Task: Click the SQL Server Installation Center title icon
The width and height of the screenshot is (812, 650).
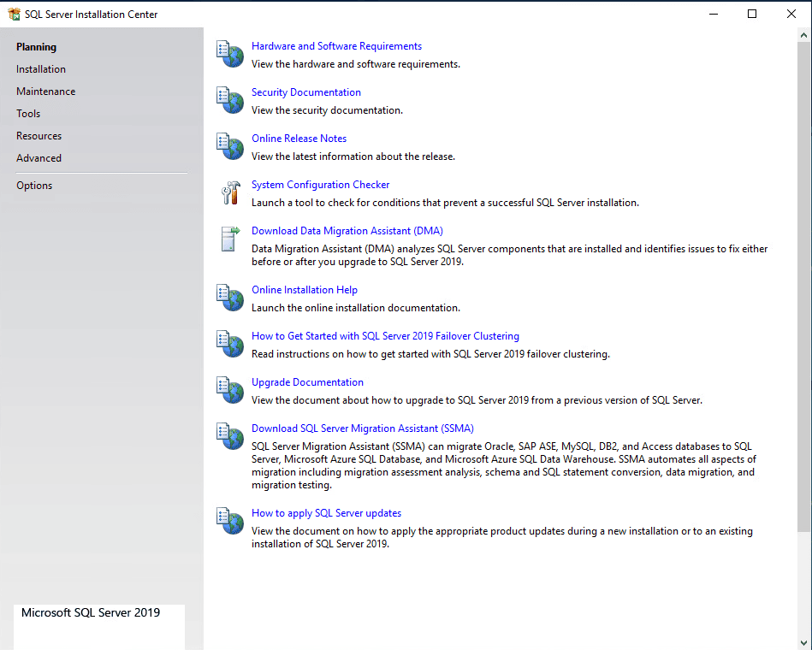Action: (x=14, y=14)
